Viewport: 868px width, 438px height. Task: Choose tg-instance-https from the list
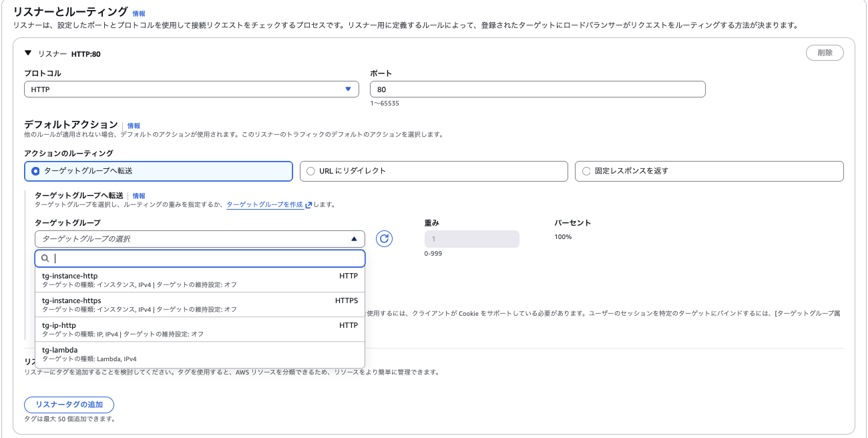[x=200, y=304]
